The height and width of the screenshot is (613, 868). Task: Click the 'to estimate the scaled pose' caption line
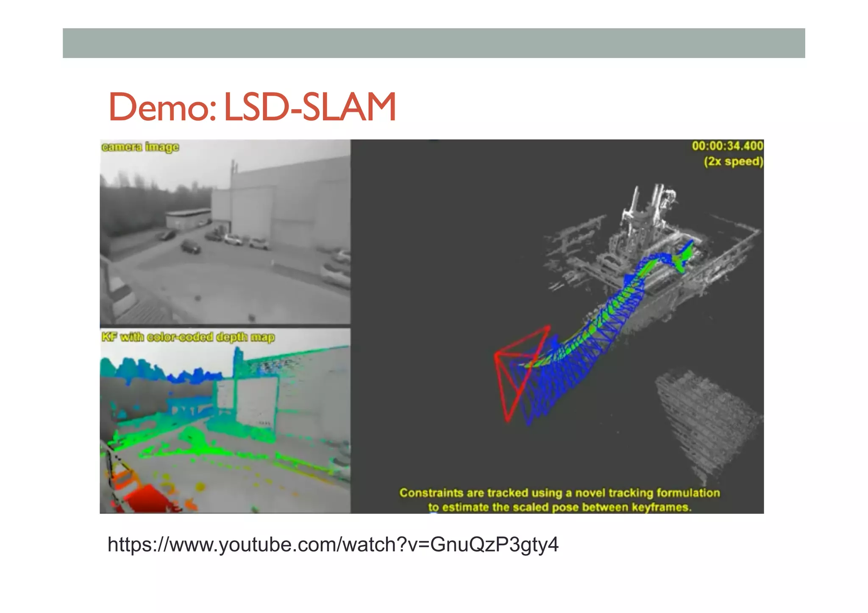pyautogui.click(x=559, y=507)
